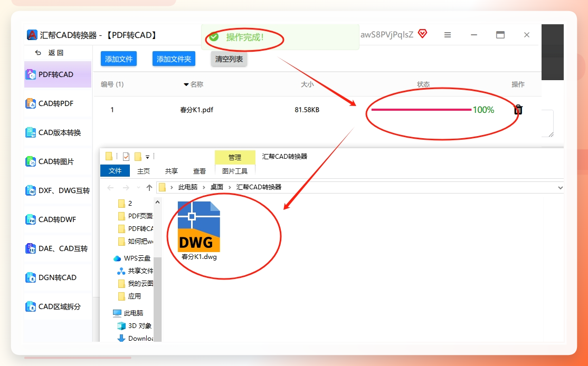This screenshot has height=366, width=588.
Task: Click the red VIP diamond icon
Action: [423, 34]
